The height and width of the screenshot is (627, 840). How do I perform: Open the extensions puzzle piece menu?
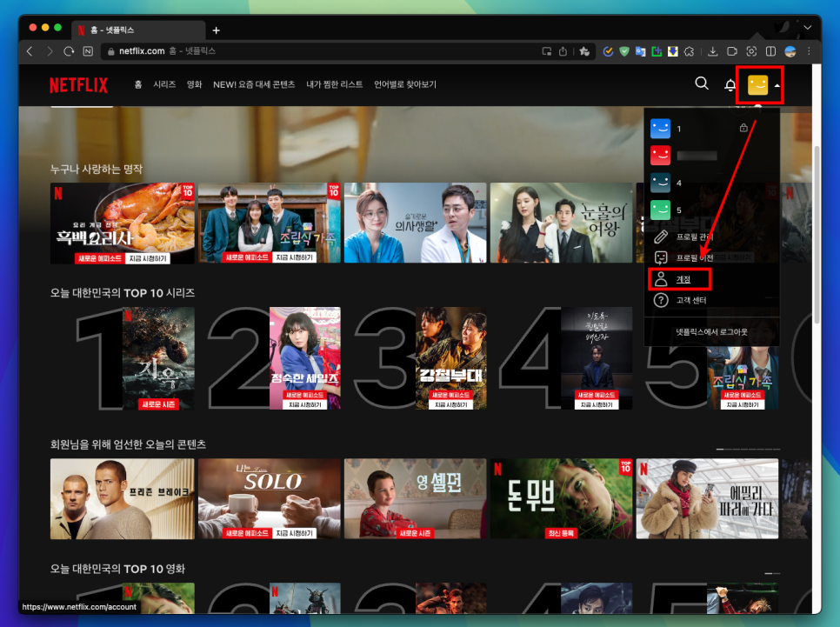tap(689, 51)
